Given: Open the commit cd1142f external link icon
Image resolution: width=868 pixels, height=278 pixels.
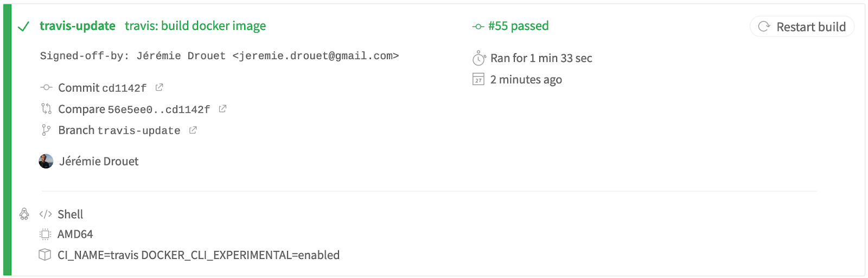Looking at the screenshot, I should (159, 87).
